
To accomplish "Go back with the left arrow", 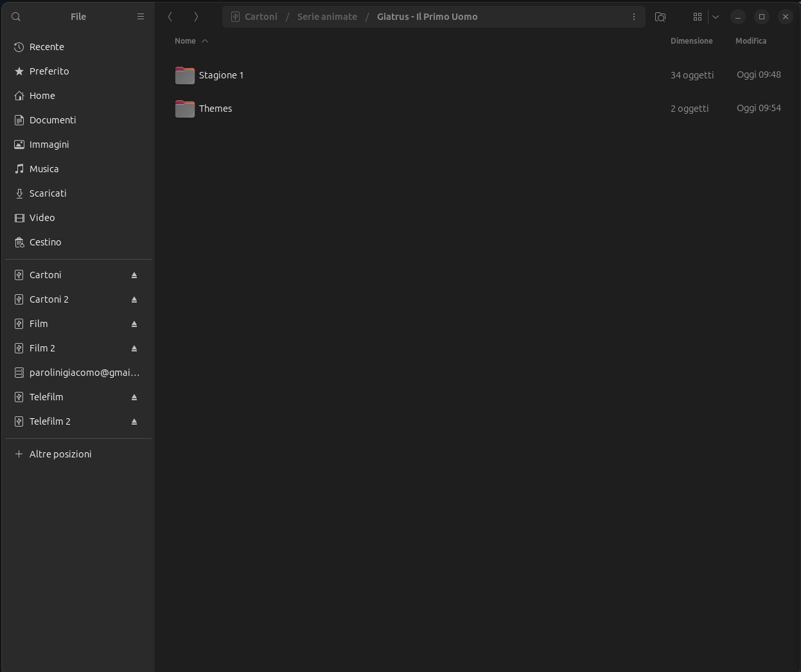I will click(170, 17).
